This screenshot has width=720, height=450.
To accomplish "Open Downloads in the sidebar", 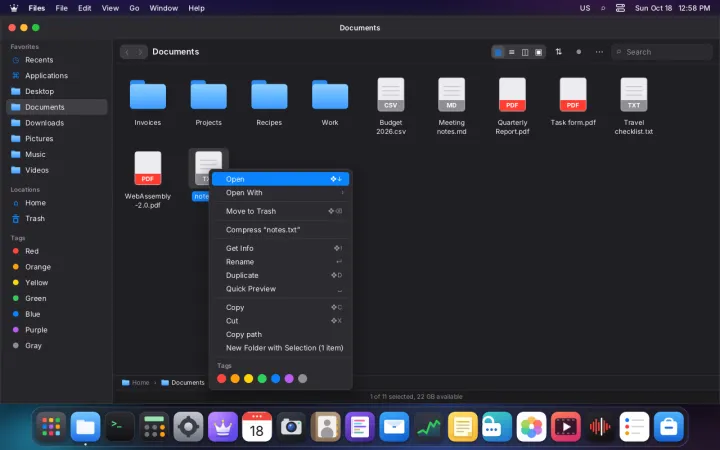I will tap(57, 123).
